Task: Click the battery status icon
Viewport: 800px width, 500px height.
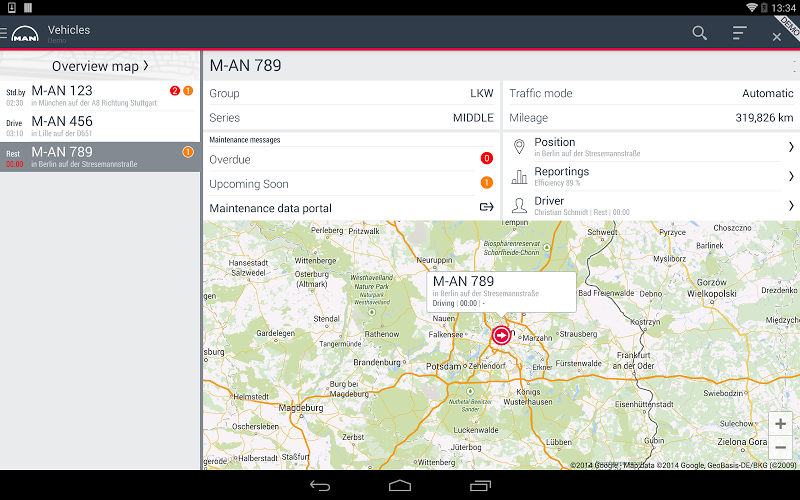Action: point(764,7)
